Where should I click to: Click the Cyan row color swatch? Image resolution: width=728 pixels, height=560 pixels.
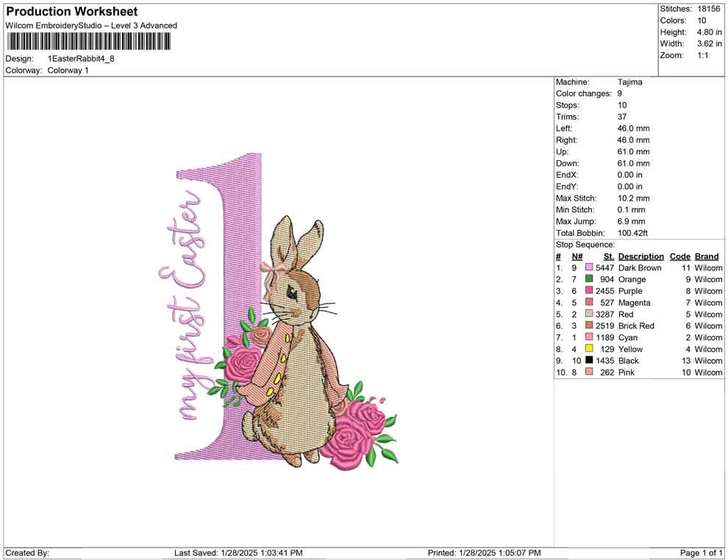point(589,337)
